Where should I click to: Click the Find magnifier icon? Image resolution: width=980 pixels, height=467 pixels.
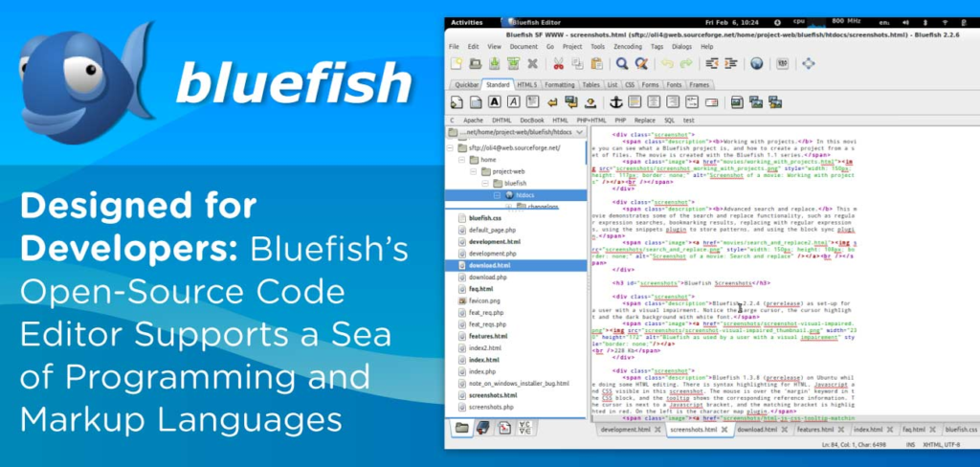tap(622, 64)
